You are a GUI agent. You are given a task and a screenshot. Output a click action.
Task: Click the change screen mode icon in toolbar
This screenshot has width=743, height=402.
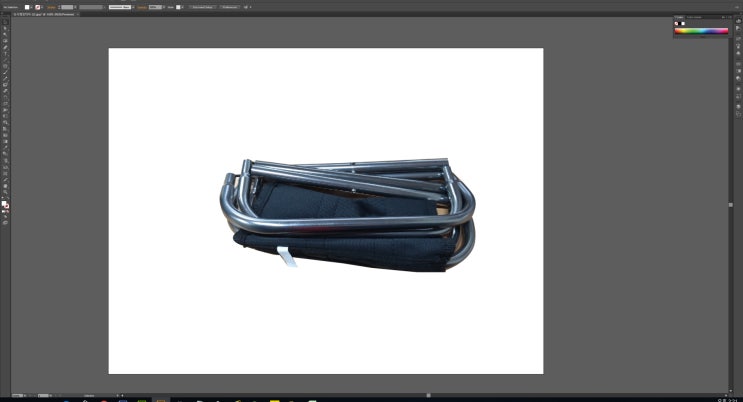[5, 222]
